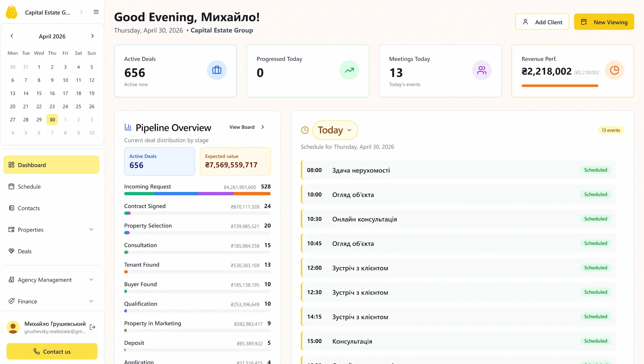The height and width of the screenshot is (364, 644).
Task: Click the Progressed Today trend icon
Action: pyautogui.click(x=349, y=70)
